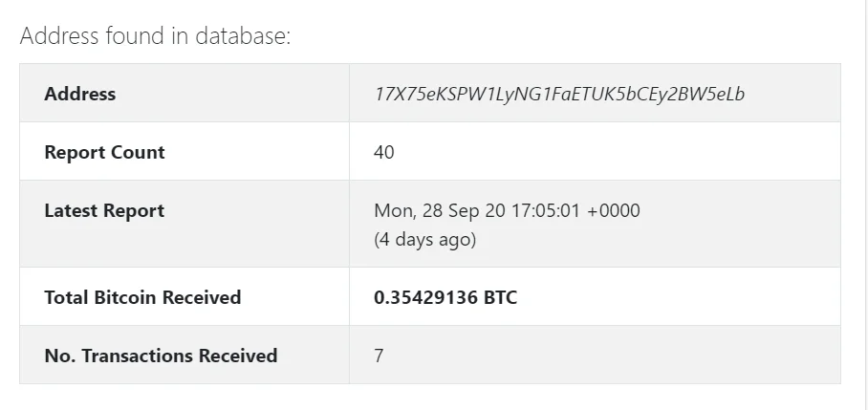Click the 'BTC' unit text
The image size is (868, 410).
pyautogui.click(x=501, y=297)
